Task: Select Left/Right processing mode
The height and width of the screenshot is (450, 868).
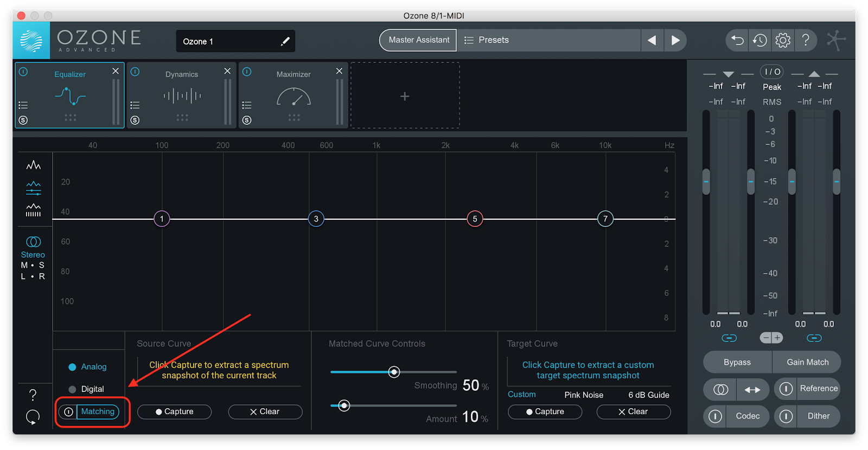Action: [x=33, y=276]
